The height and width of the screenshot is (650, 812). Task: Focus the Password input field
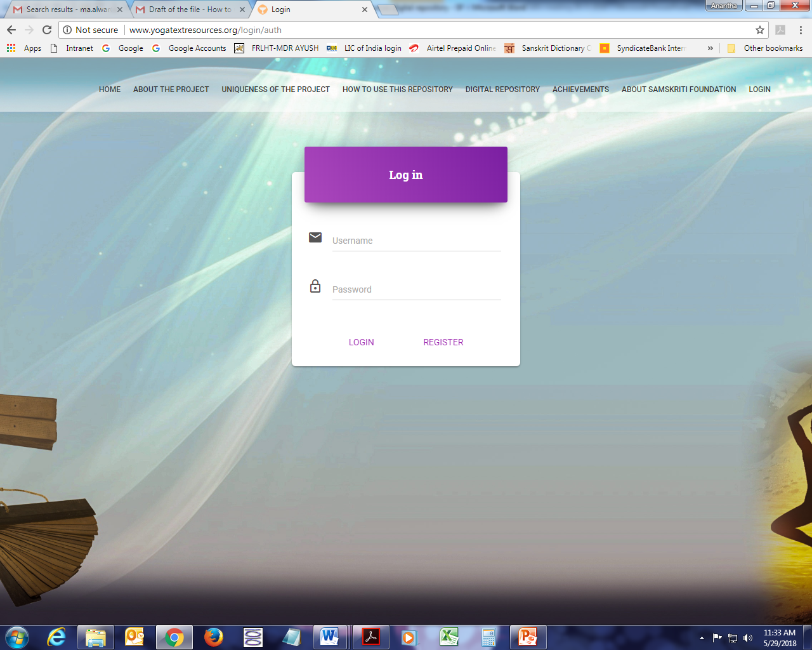pyautogui.click(x=416, y=289)
